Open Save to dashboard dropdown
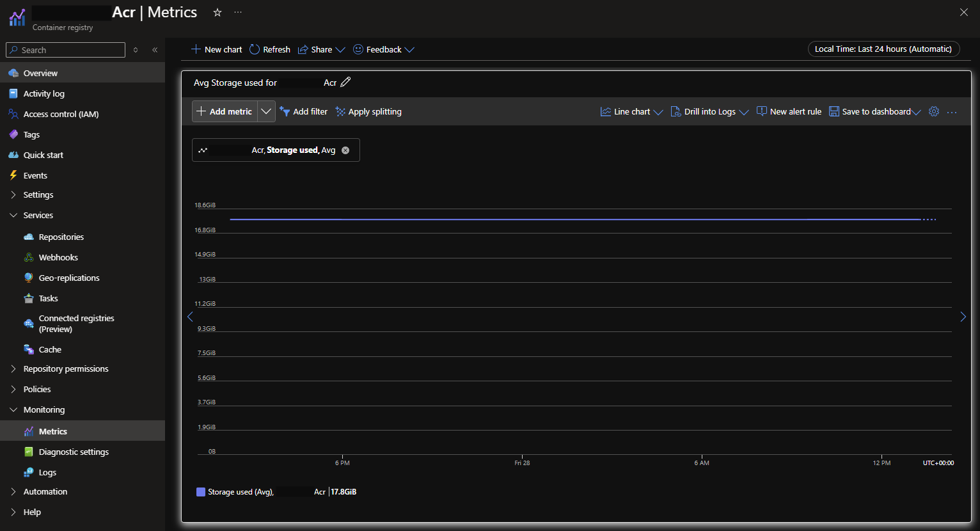980x531 pixels. tap(875, 111)
